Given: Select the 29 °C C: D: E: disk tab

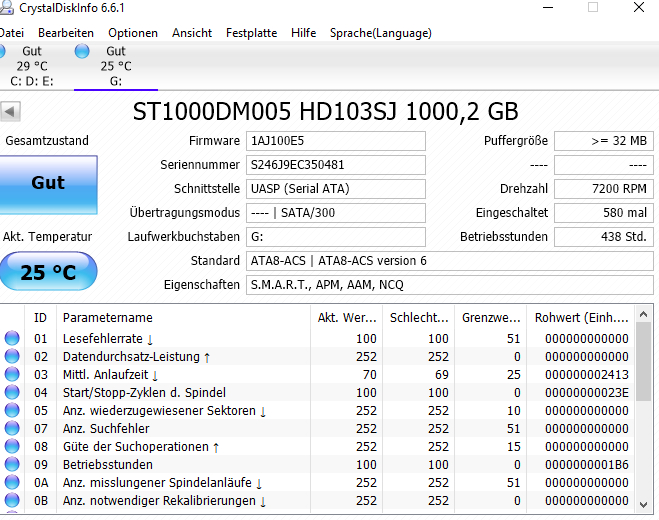Looking at the screenshot, I should [32, 66].
